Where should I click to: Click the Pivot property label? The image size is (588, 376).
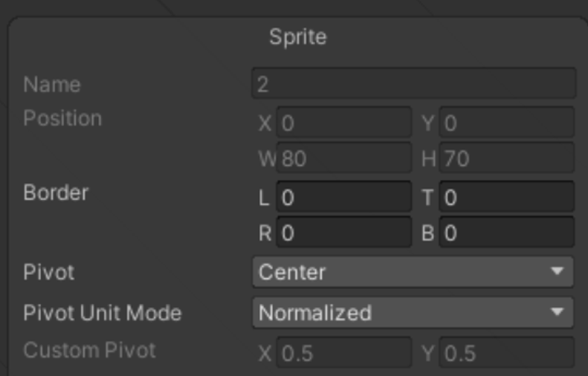(x=49, y=272)
